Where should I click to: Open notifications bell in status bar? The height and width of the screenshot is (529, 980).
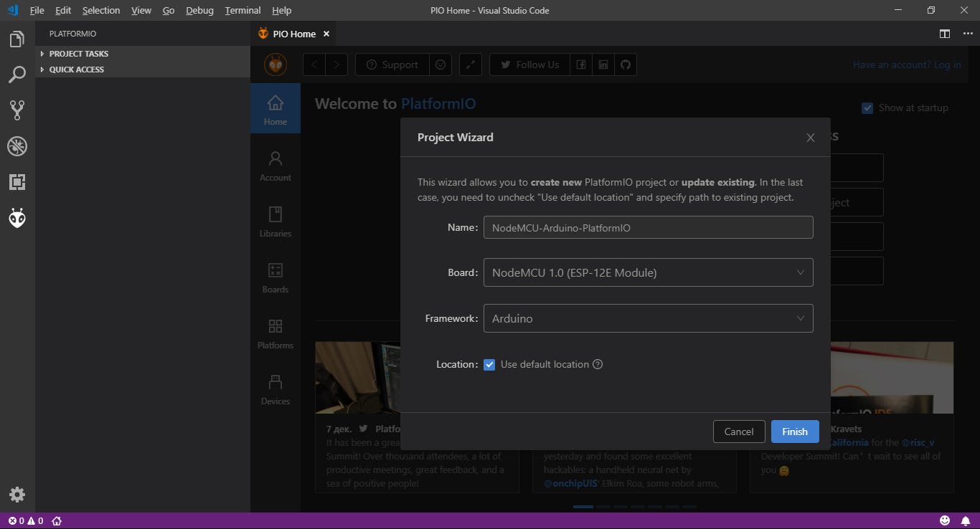click(x=966, y=520)
